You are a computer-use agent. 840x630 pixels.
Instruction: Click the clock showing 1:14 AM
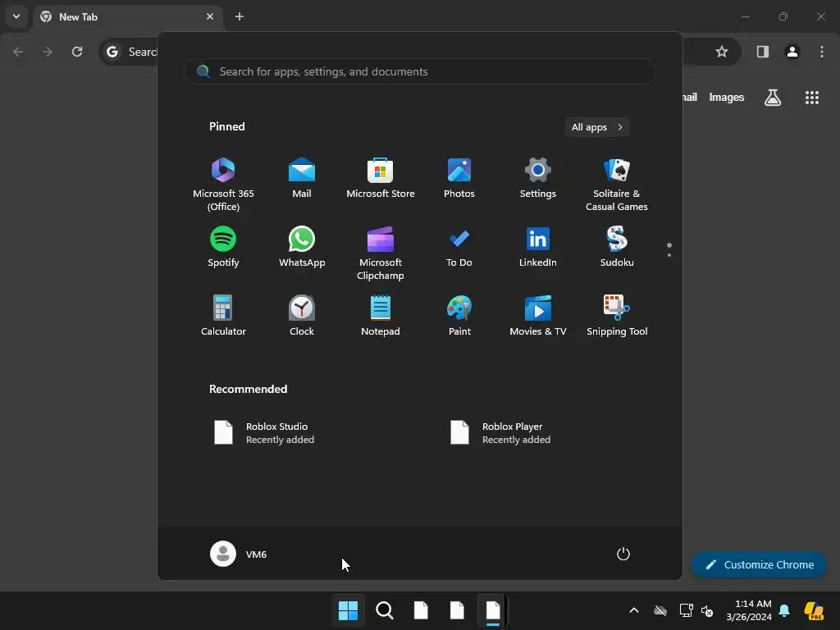click(x=749, y=610)
